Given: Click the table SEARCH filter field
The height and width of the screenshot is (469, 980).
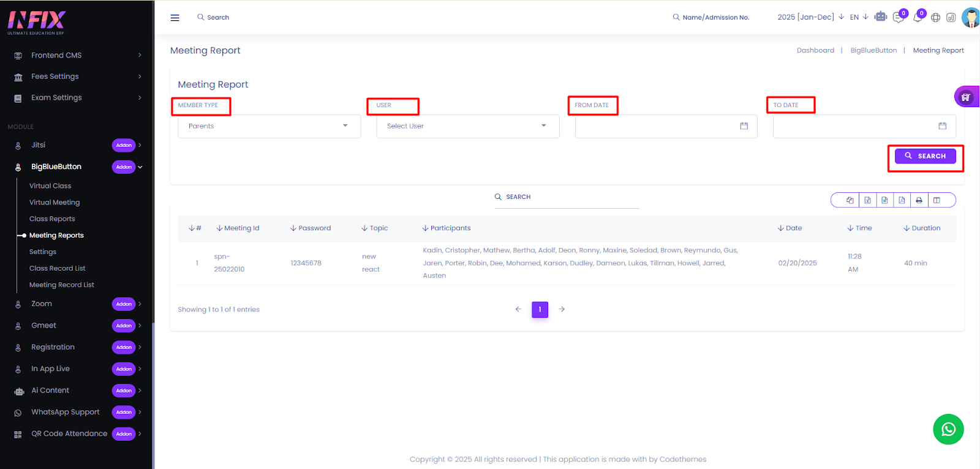Looking at the screenshot, I should (x=567, y=197).
